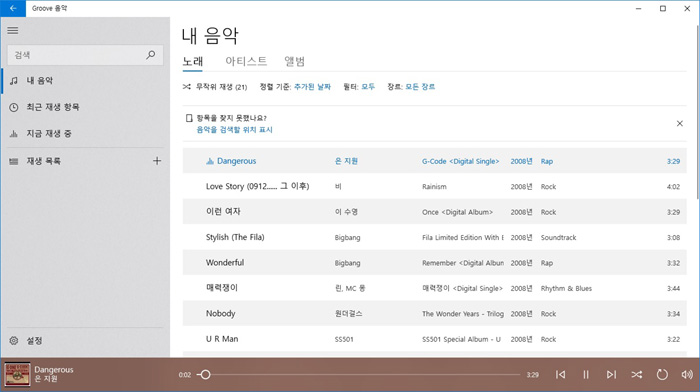Viewport: 700px width, 392px height.
Task: Start 무작위 재생 shuffle all
Action: tap(215, 87)
